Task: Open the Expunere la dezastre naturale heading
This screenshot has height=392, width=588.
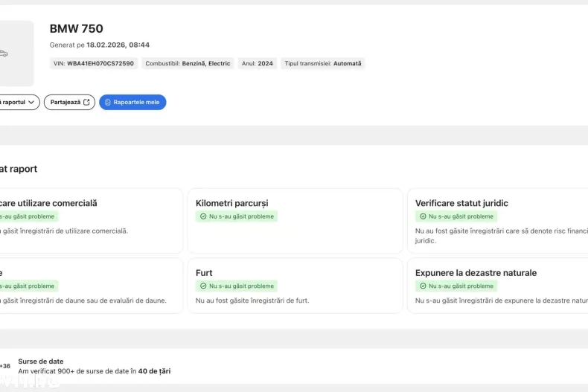Action: point(476,273)
